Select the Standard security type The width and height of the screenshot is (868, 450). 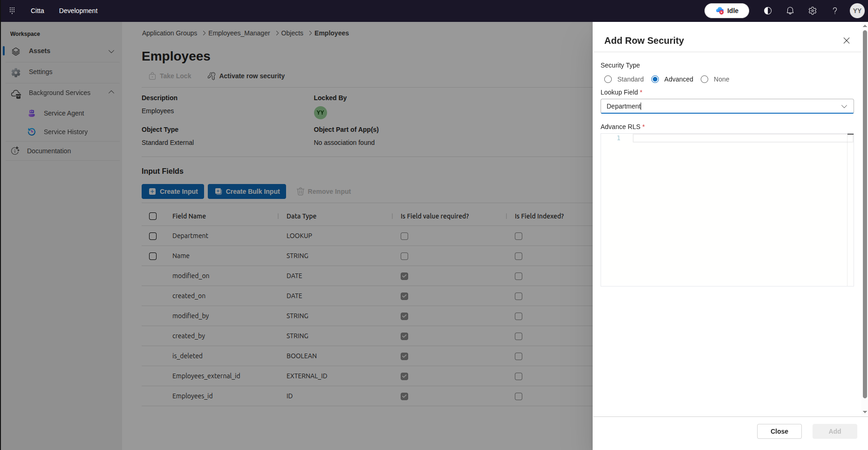click(x=608, y=79)
